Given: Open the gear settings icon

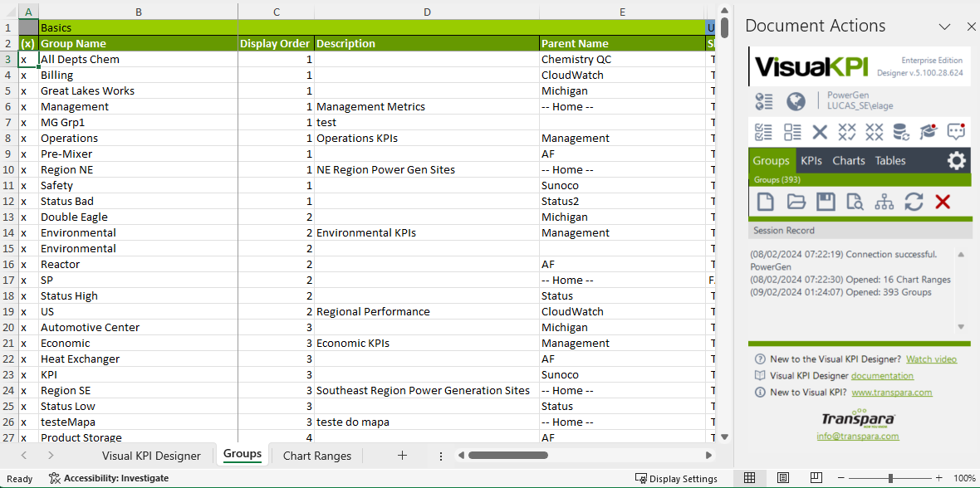Looking at the screenshot, I should click(x=957, y=160).
